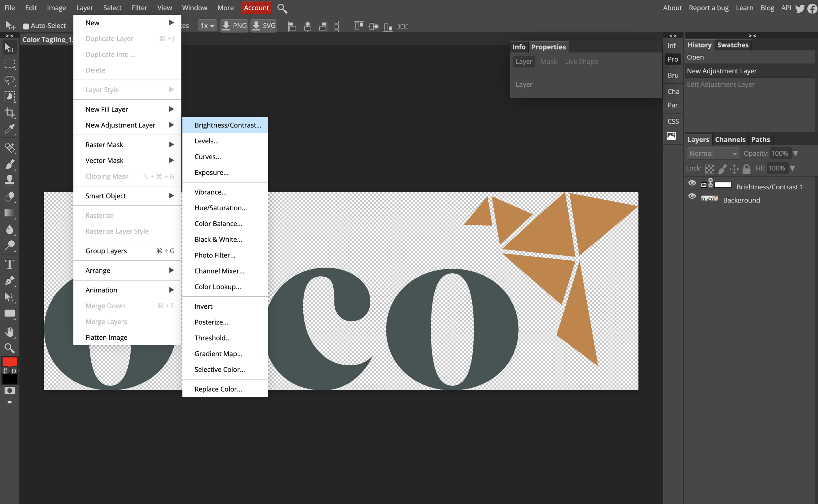Select the Crop tool
Viewport: 818px width, 504px height.
(x=10, y=113)
